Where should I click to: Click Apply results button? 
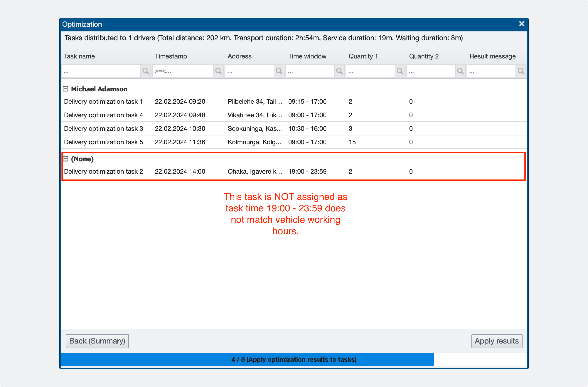pos(497,341)
